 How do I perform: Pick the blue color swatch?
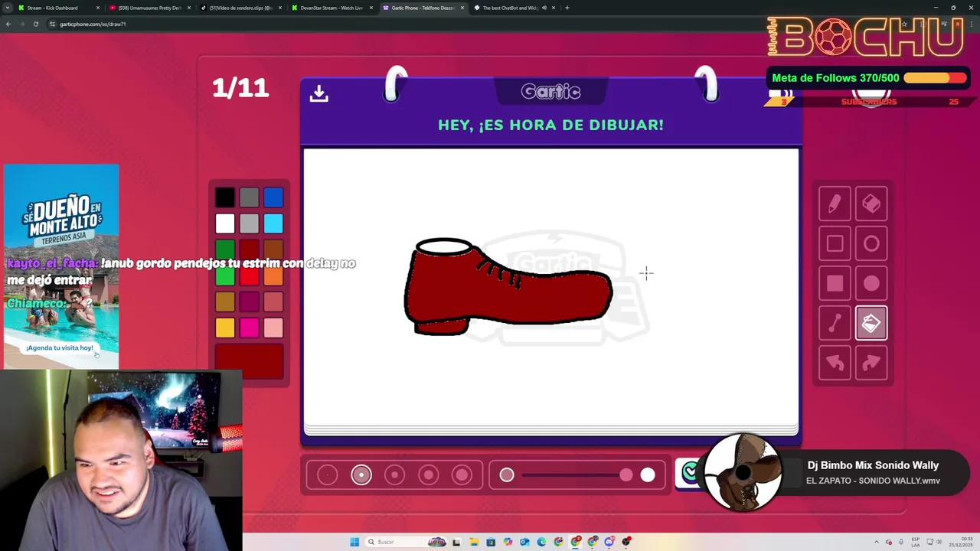tap(273, 197)
